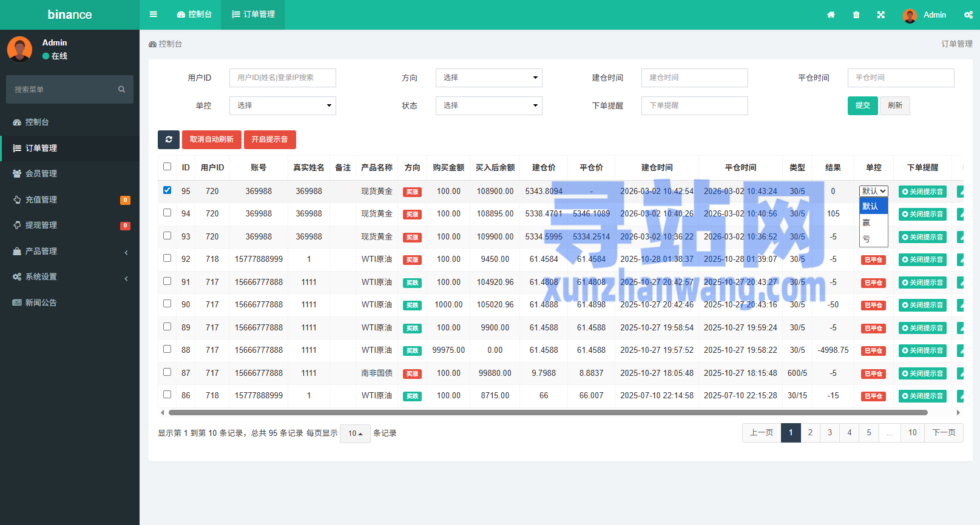Click the Admin avatar in the header
980x525 pixels.
(909, 16)
